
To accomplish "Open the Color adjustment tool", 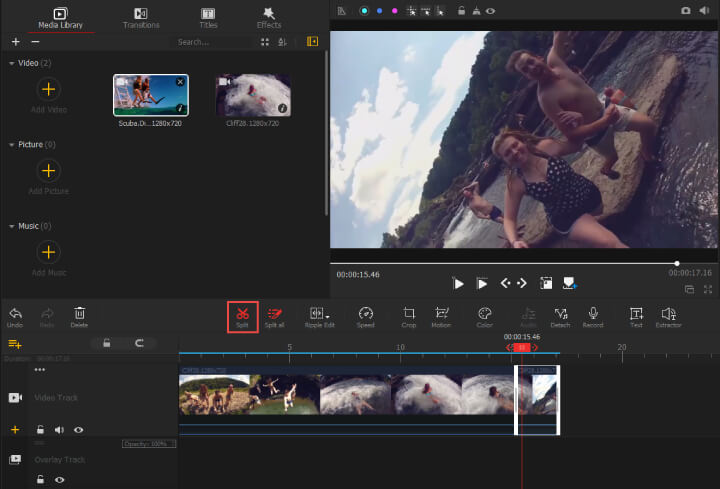I will click(x=484, y=315).
